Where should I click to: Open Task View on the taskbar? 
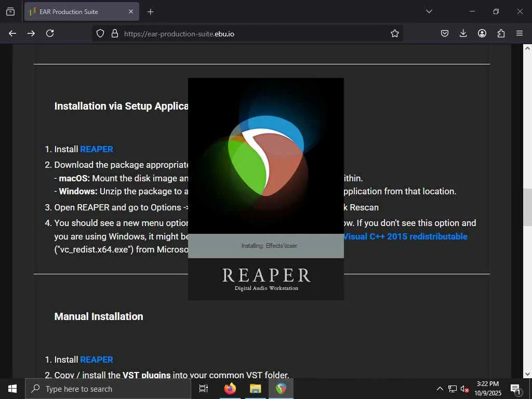tap(204, 389)
